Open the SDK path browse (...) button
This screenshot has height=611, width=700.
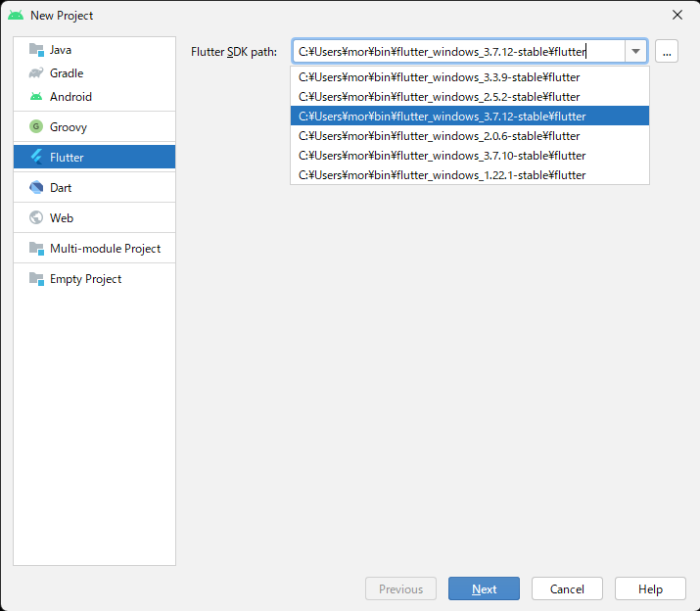[667, 51]
